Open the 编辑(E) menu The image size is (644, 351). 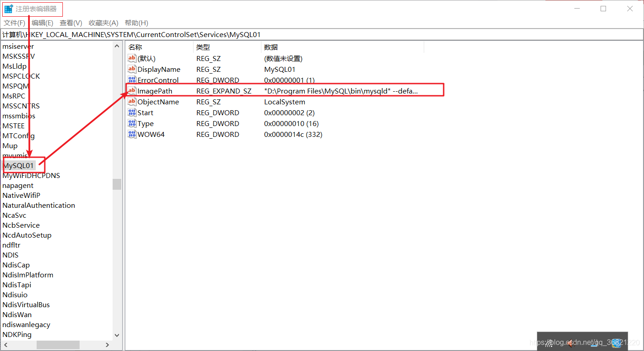pos(42,23)
